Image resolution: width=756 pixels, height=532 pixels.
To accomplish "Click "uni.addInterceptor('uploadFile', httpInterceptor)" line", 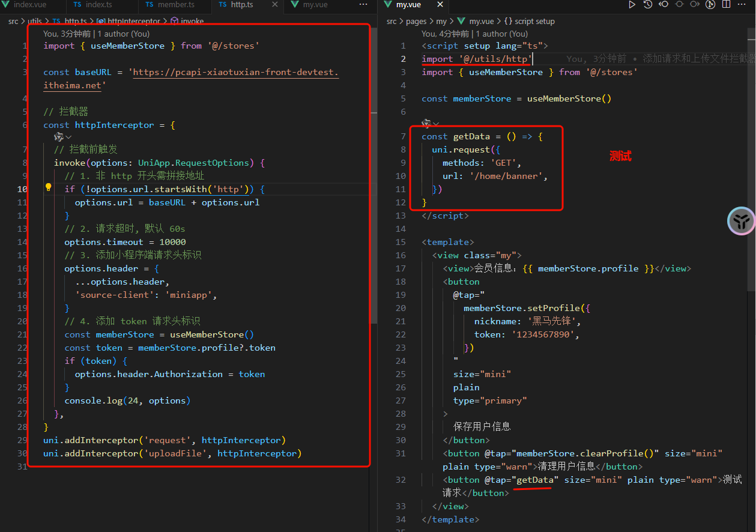I will pos(172,453).
